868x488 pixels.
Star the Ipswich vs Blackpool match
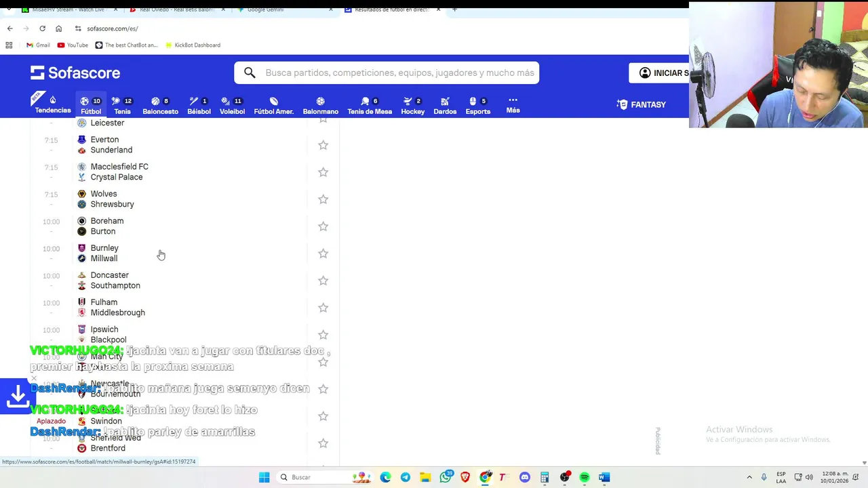[323, 335]
